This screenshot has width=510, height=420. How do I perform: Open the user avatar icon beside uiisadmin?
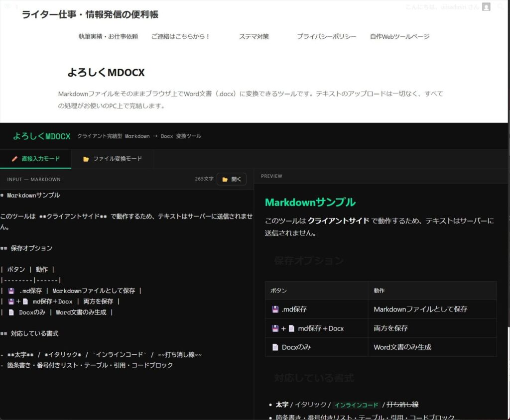(x=486, y=6)
